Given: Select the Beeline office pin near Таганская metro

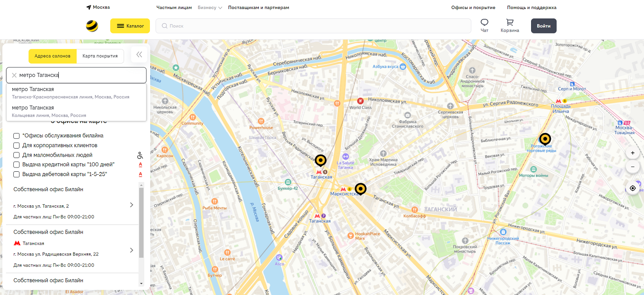Looking at the screenshot, I should tap(321, 161).
